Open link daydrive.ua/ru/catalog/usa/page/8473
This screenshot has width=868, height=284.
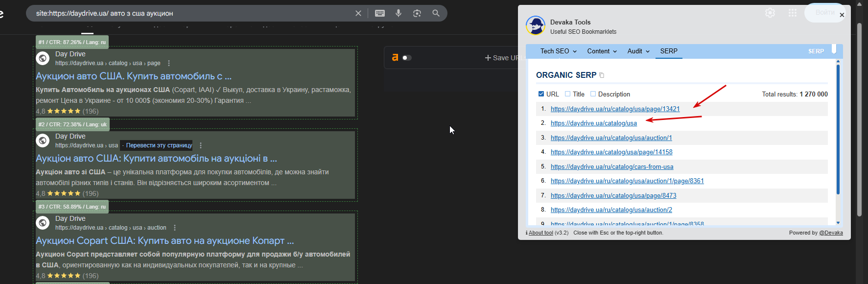(613, 196)
